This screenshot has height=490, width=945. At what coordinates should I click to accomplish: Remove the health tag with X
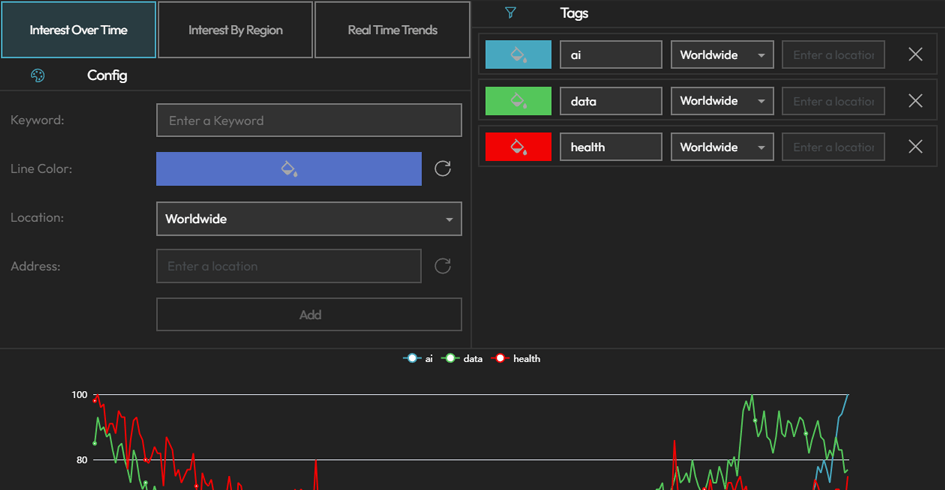915,147
